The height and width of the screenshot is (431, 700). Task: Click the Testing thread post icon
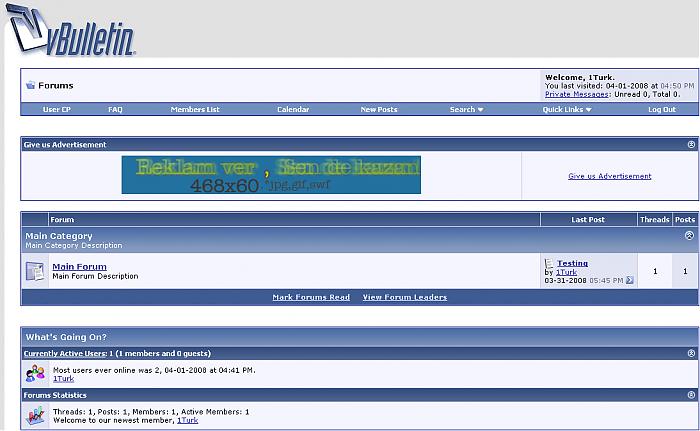click(x=549, y=263)
